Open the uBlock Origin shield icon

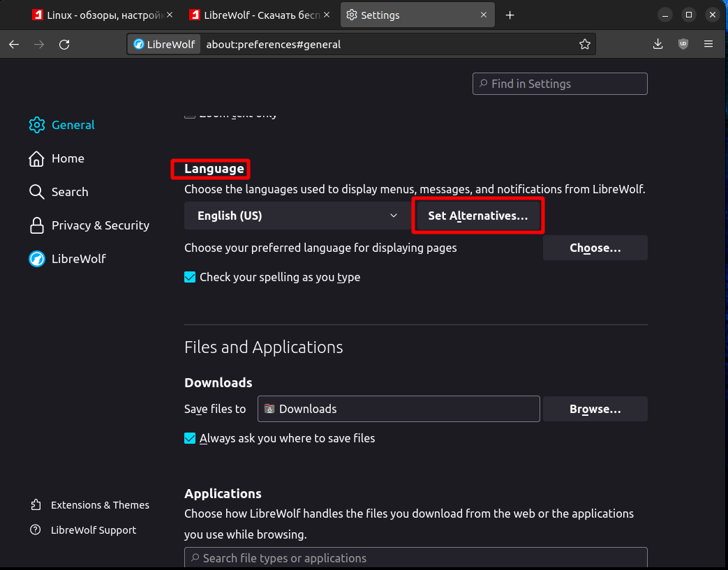pos(683,45)
